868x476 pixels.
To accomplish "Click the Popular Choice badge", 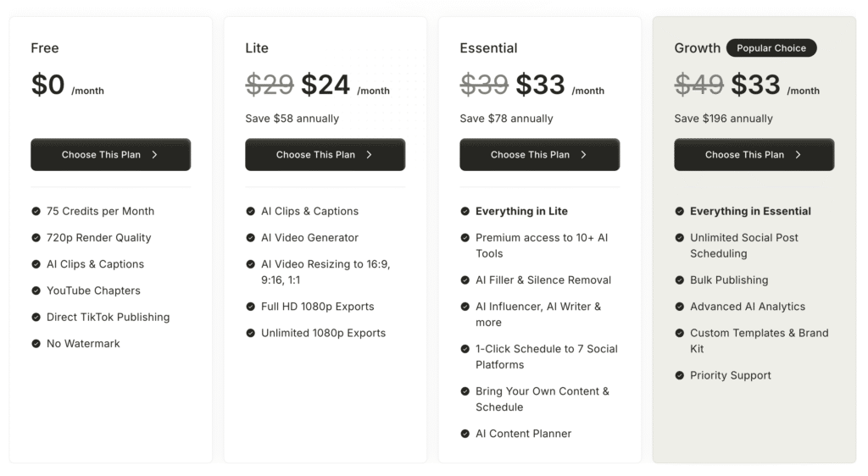I will coord(771,48).
